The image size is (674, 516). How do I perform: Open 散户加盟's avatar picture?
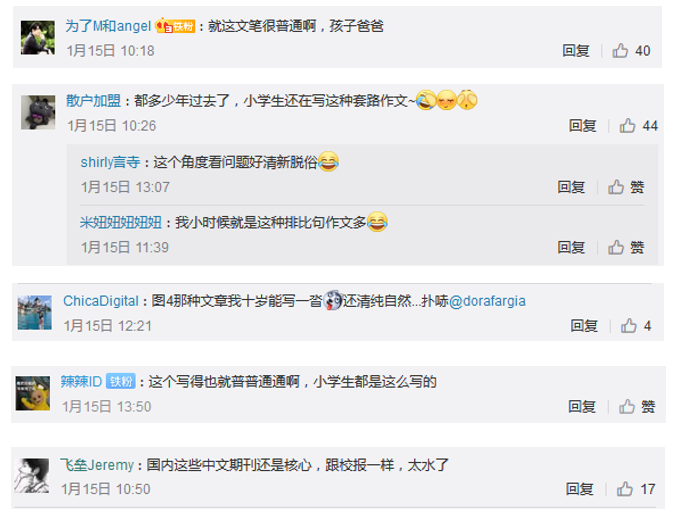click(x=38, y=112)
